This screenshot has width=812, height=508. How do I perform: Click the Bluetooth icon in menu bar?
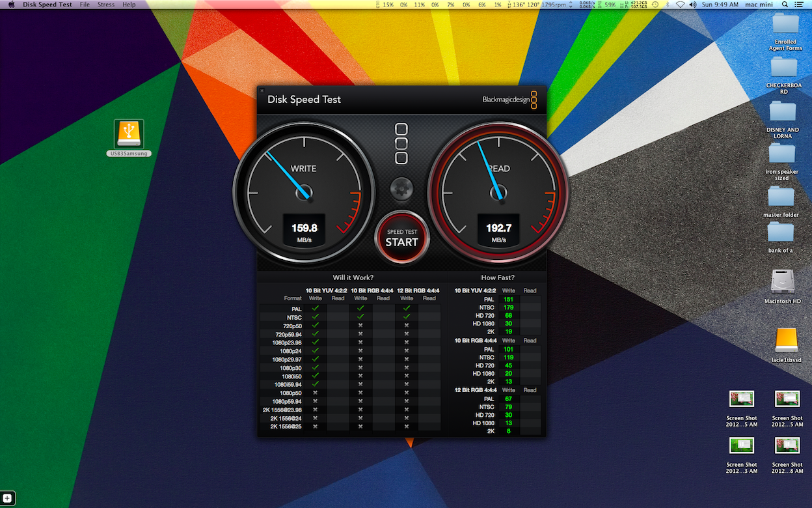pos(668,5)
